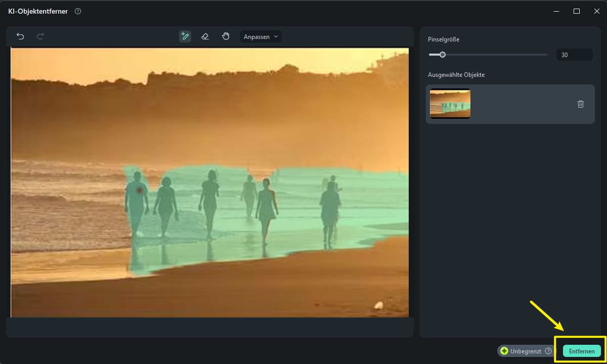Maximize the KI-Objektentferner window
607x364 pixels.
[x=576, y=11]
